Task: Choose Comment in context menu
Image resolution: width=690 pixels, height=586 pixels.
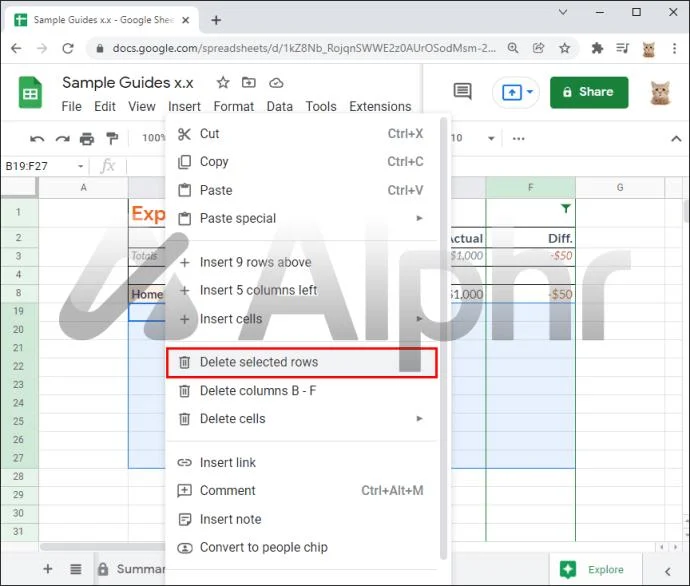Action: [301, 491]
